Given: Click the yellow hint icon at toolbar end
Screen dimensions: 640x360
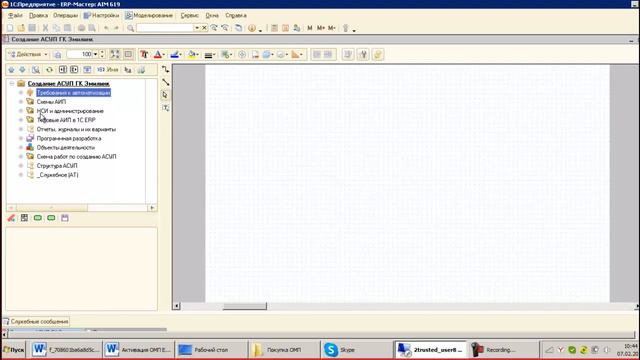Looking at the screenshot, I should [x=378, y=54].
